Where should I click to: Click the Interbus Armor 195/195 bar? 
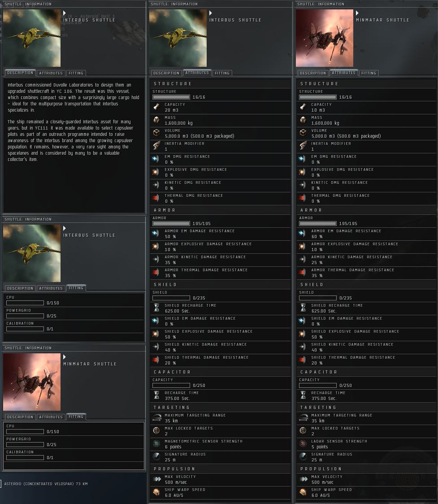tap(171, 223)
